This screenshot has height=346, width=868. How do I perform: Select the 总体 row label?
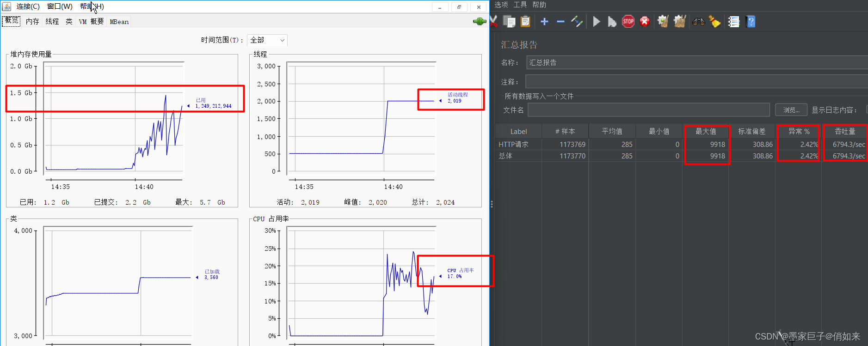[505, 156]
